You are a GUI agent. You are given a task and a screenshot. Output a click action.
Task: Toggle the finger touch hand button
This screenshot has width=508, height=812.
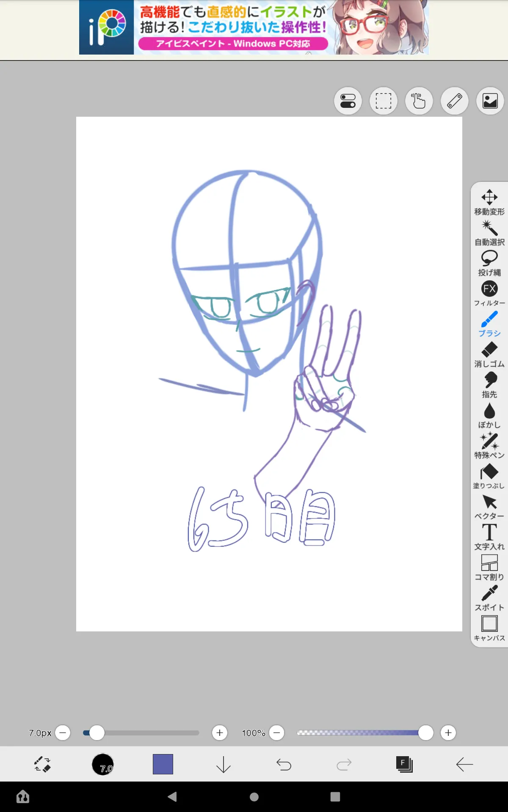(x=419, y=101)
